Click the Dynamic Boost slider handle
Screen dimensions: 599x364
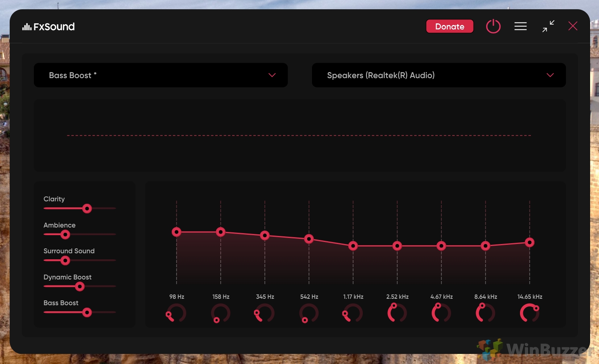(x=80, y=286)
